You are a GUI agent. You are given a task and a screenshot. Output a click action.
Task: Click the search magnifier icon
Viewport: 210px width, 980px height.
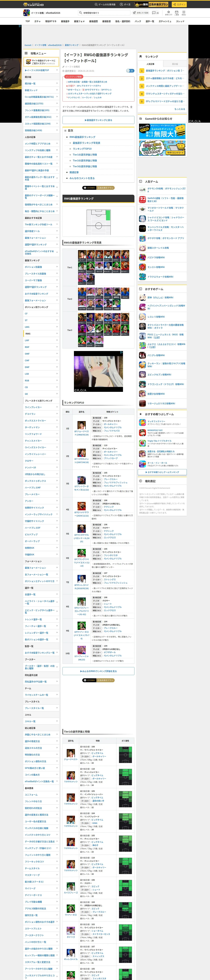click(81, 13)
